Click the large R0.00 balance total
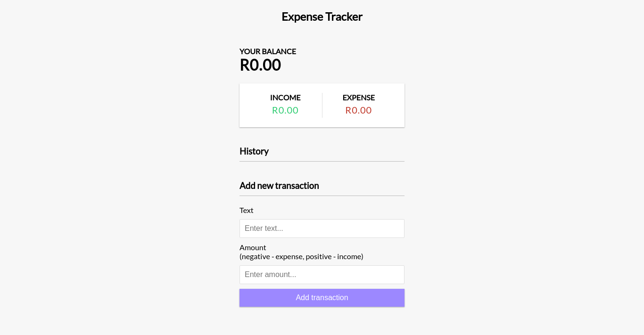644x335 pixels. point(260,65)
